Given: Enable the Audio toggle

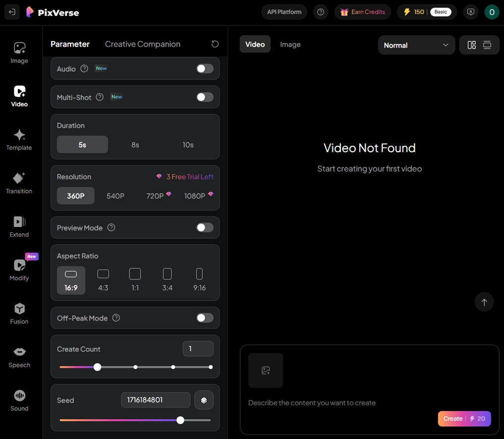Looking at the screenshot, I should point(205,68).
